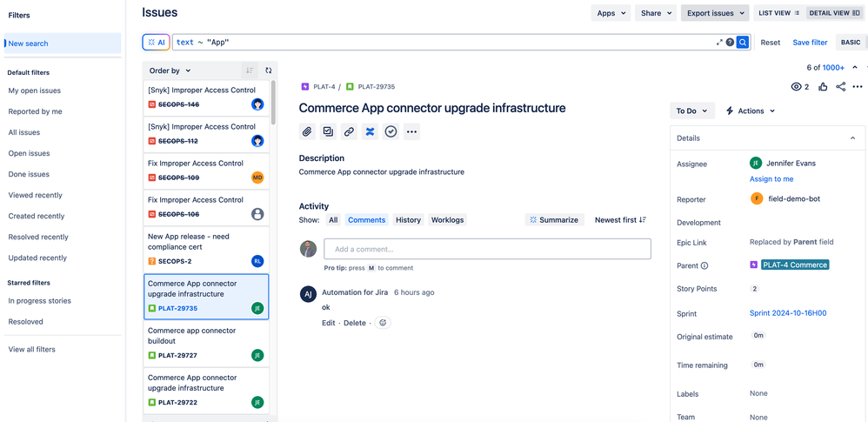Add a child issue icon
Viewport: 868px width, 422px height.
pos(328,131)
